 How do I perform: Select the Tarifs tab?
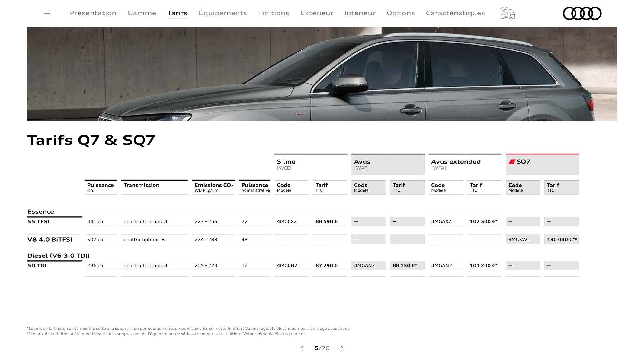pyautogui.click(x=178, y=13)
